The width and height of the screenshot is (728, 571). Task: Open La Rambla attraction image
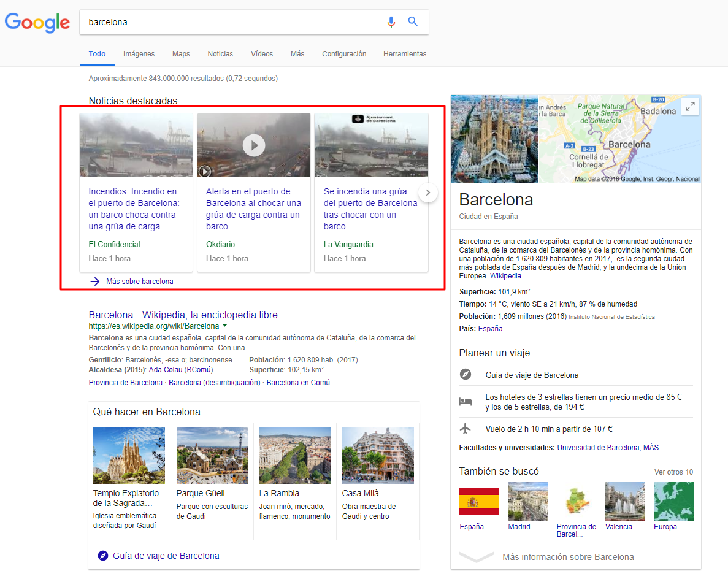[295, 456]
